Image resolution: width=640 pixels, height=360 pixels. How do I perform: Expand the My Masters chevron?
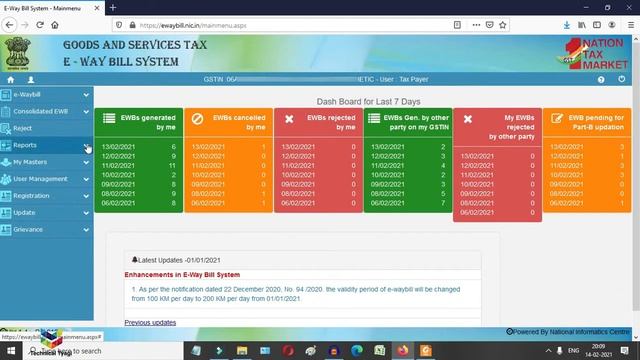click(86, 162)
